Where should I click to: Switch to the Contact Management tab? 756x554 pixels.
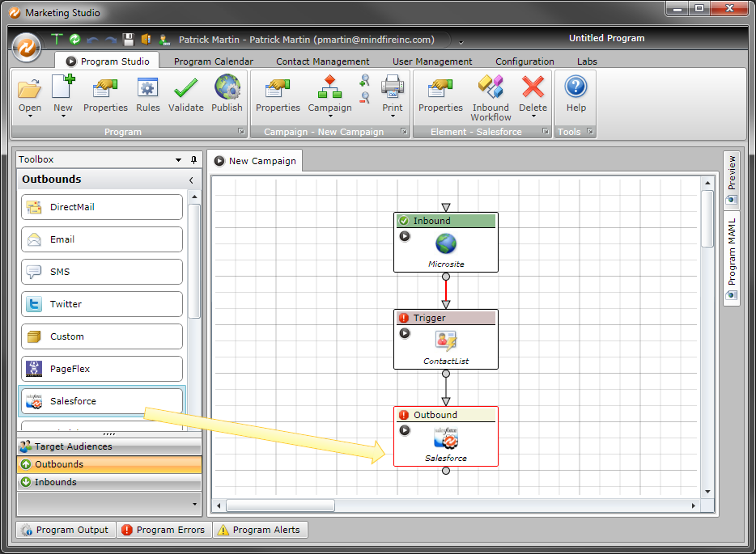322,61
